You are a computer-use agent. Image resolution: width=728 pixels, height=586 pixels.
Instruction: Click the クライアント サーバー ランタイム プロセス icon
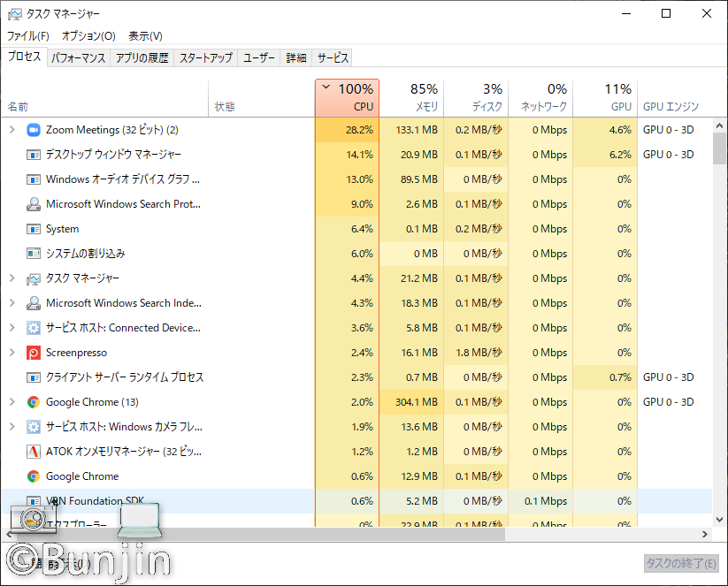coord(33,377)
